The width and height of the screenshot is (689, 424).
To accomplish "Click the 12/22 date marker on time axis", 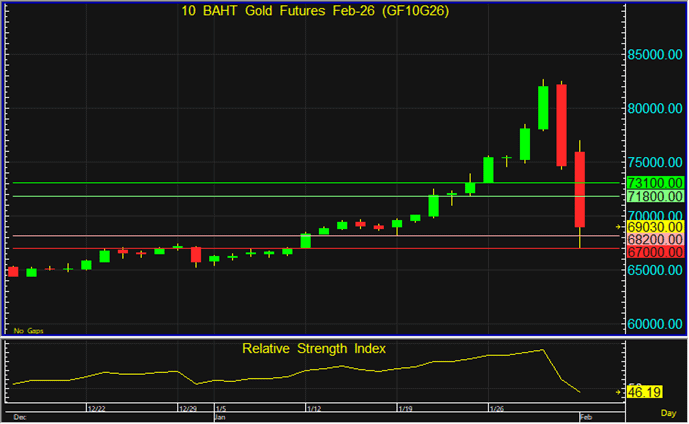I will coord(96,408).
